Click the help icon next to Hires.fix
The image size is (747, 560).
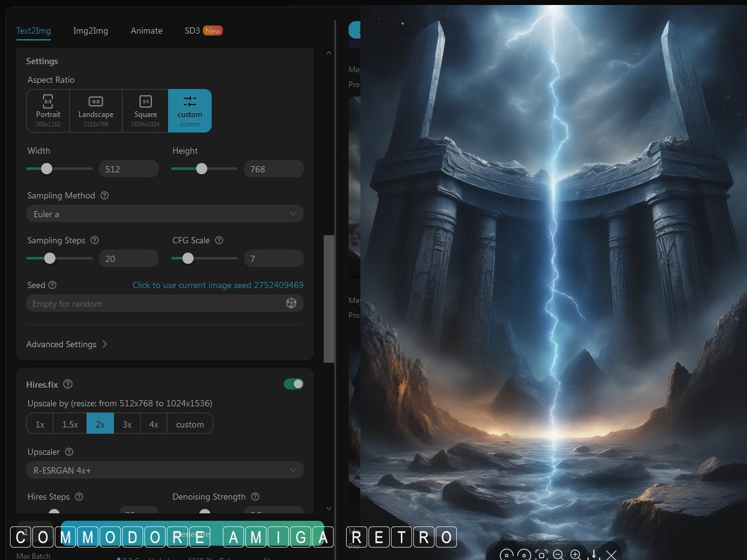click(68, 384)
